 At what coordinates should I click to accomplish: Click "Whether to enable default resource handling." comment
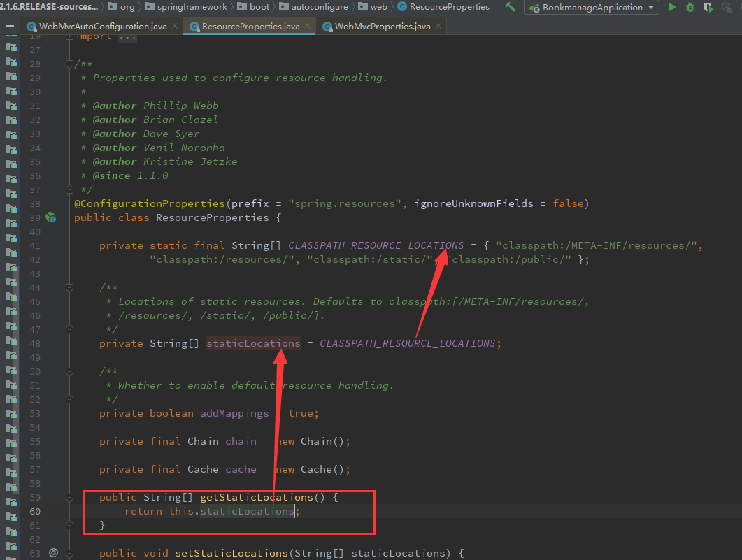tap(255, 385)
